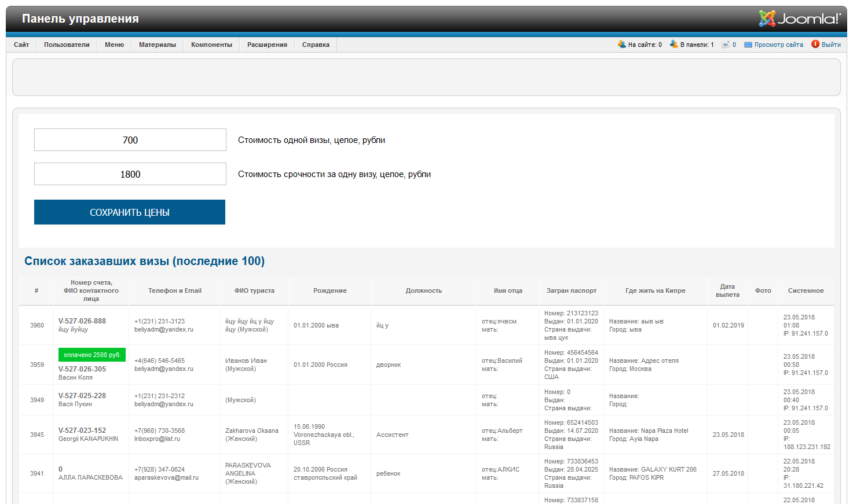Viewport: 853px width, 504px height.
Task: Click the hotel name "Napa Plaza Hotel"
Action: 665,431
